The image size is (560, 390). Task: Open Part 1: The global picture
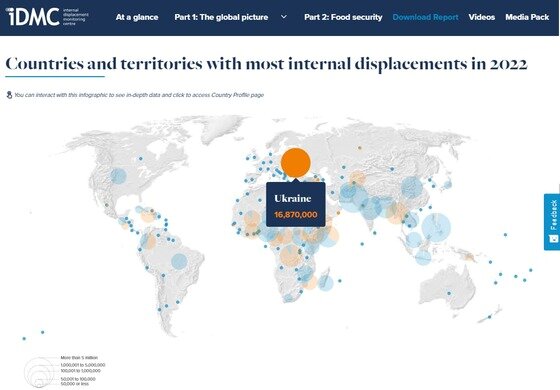tap(221, 17)
